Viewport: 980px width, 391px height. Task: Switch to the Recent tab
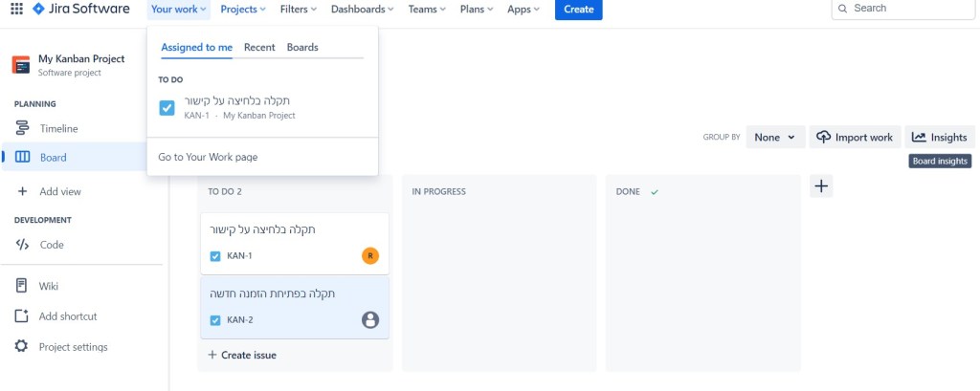pos(259,47)
